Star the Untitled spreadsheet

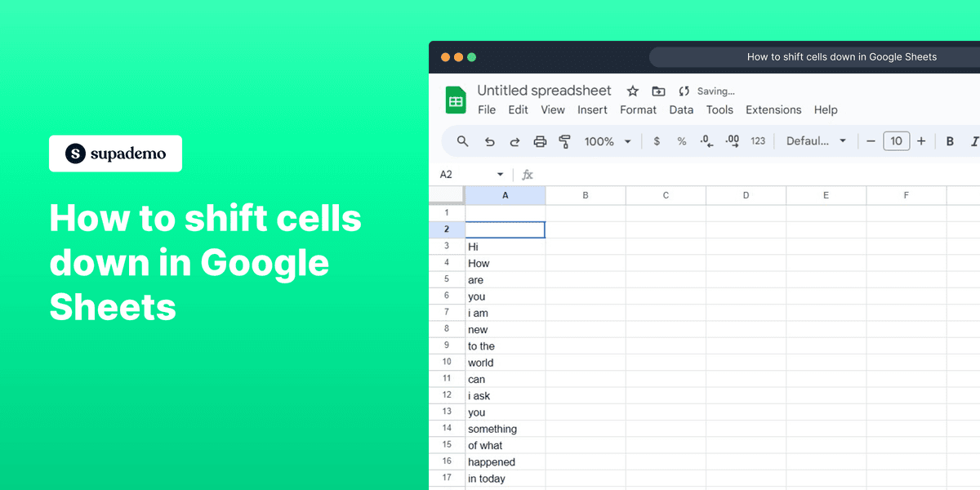click(632, 91)
